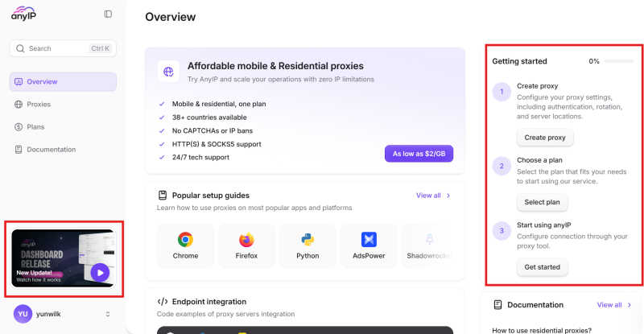
Task: Click the globe icon in the proxies banner
Action: 168,72
